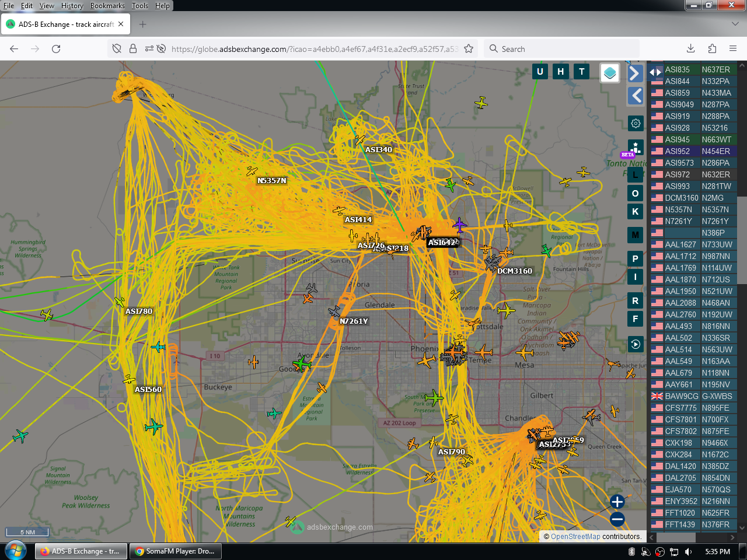Click the ASI340 aircraft label
Viewport: 747px width, 560px height.
(x=379, y=150)
